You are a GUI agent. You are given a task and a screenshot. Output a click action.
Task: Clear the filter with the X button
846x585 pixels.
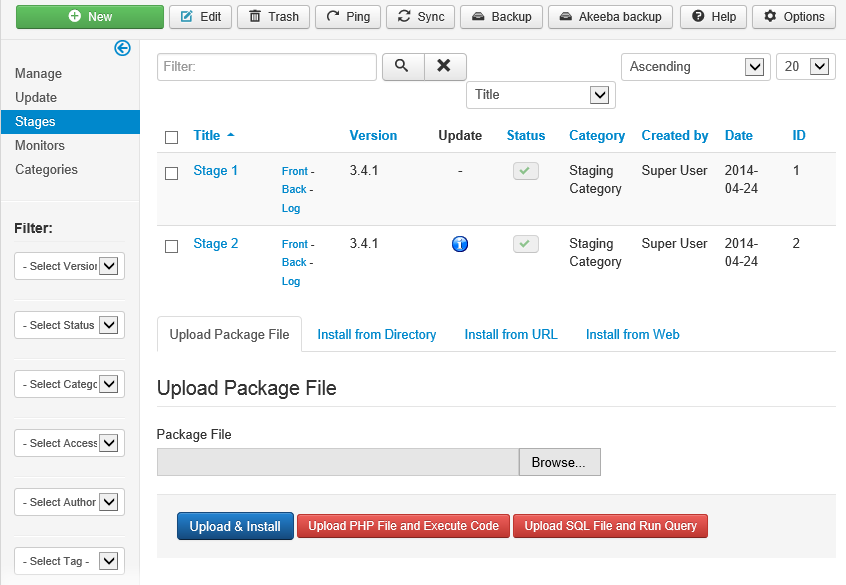tap(445, 66)
